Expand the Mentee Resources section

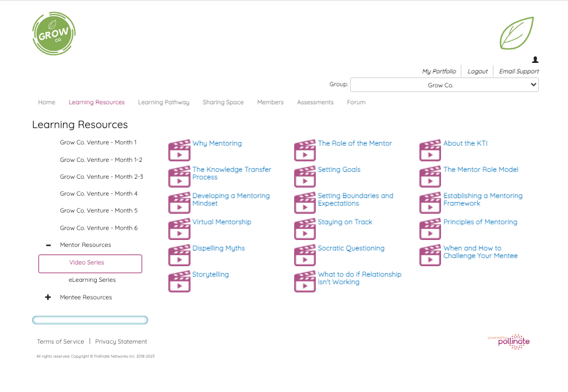tap(48, 297)
